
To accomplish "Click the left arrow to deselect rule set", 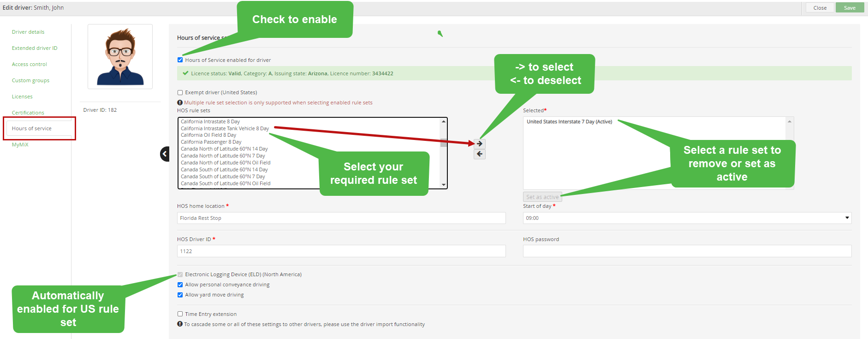I will pos(480,154).
